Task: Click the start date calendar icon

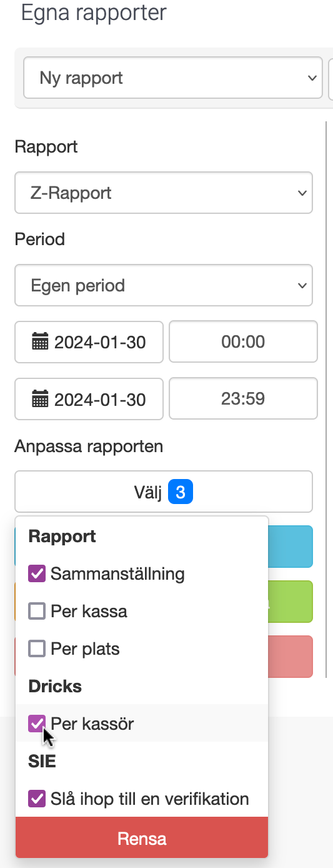Action: (40, 342)
